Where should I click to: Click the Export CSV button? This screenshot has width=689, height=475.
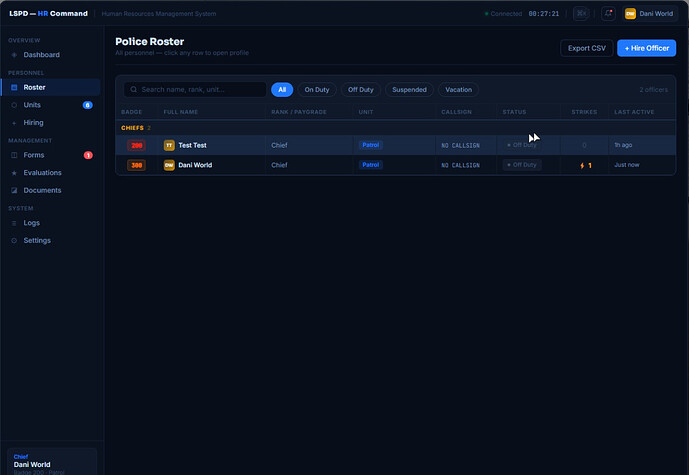587,48
